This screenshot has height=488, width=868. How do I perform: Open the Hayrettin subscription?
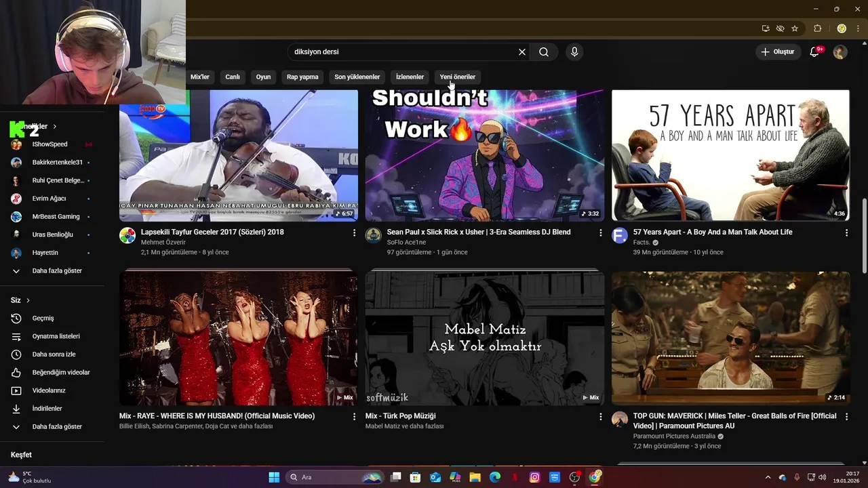(x=52, y=253)
